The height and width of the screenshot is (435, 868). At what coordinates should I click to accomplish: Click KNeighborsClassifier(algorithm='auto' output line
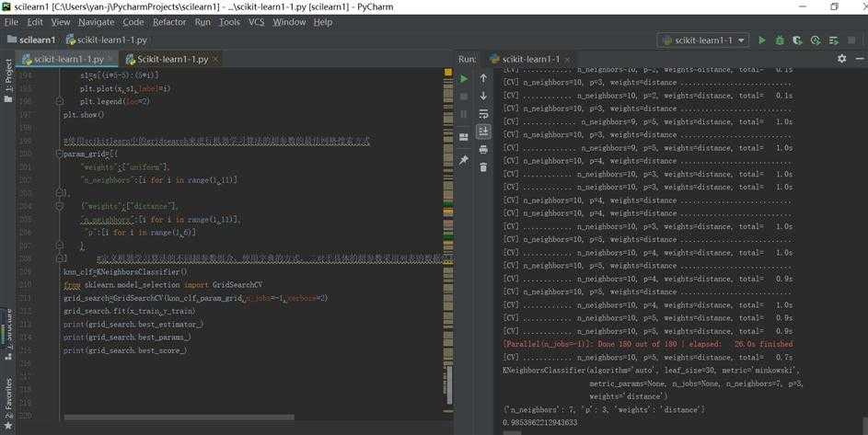point(651,371)
